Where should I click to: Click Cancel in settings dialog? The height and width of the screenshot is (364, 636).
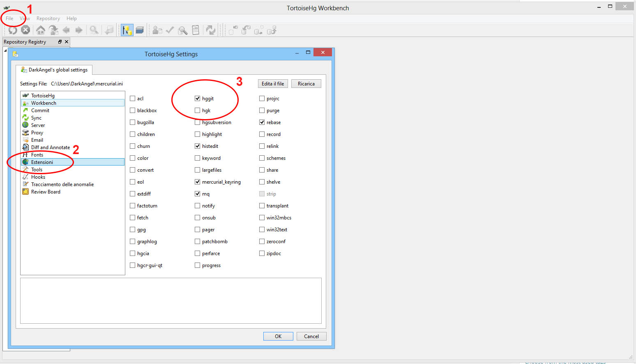point(311,336)
